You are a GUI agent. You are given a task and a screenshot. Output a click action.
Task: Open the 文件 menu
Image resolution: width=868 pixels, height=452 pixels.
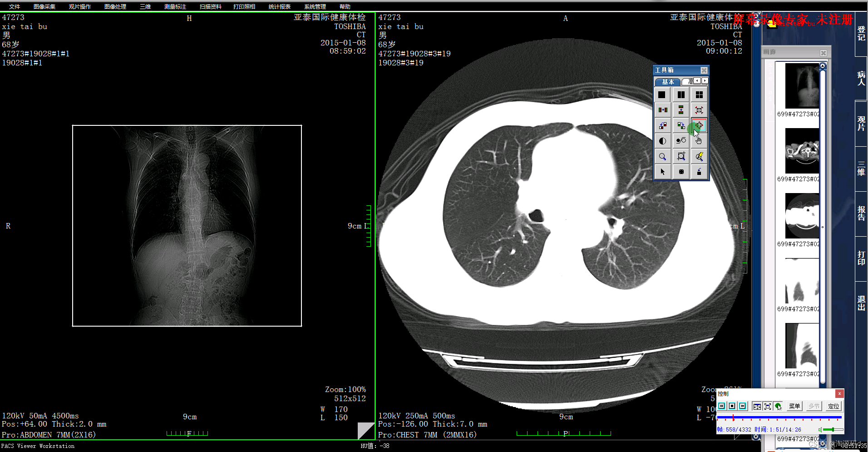pos(15,6)
